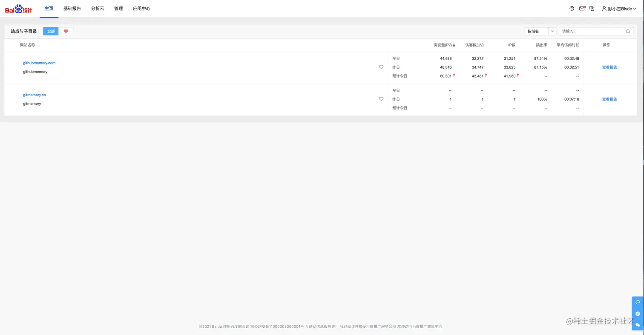The height and width of the screenshot is (335, 644).
Task: Open the 应用中心 tab
Action: click(141, 9)
